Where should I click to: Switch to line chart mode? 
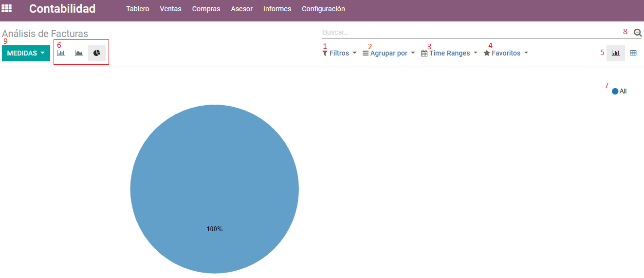click(x=79, y=53)
